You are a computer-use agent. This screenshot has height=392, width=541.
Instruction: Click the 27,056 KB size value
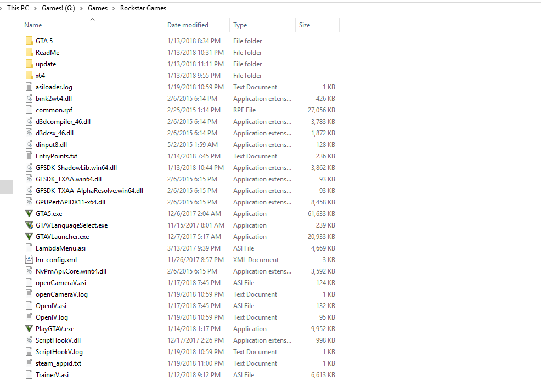(321, 110)
